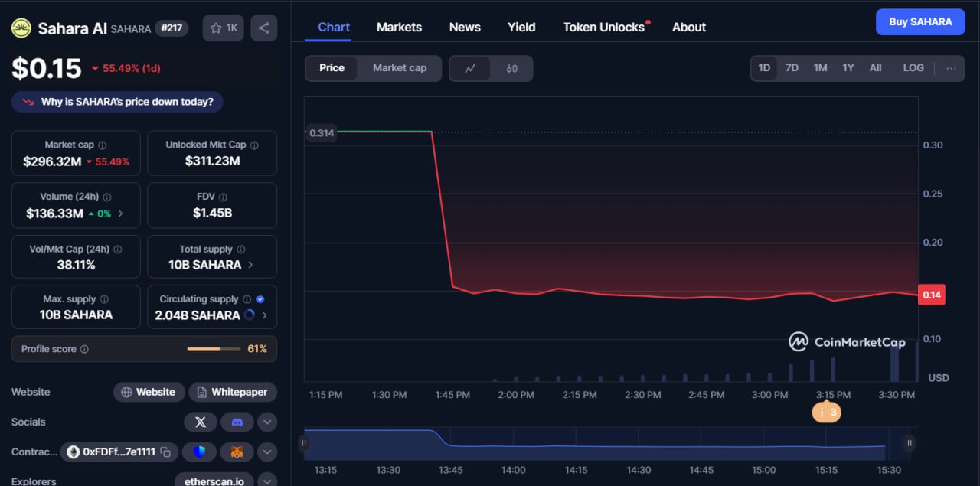This screenshot has height=486, width=980.
Task: Click the Ethereum icon in the contract row
Action: coord(73,452)
